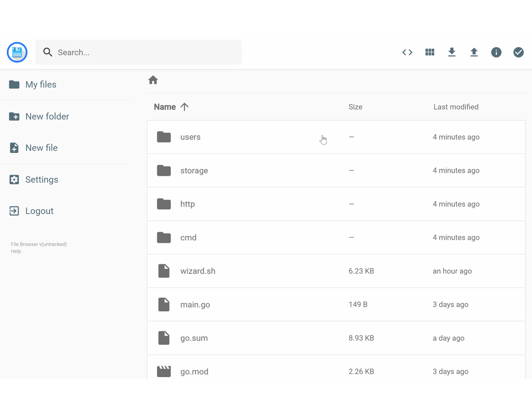Image resolution: width=532 pixels, height=416 pixels.
Task: Create a New file
Action: pos(41,148)
